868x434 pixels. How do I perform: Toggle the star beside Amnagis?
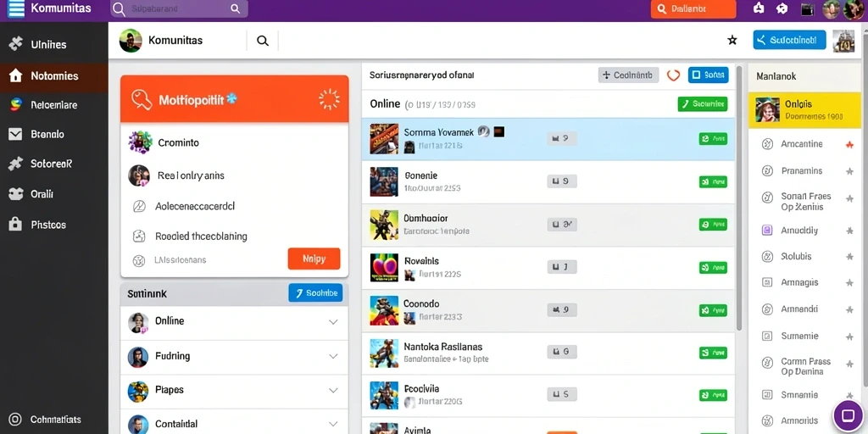[849, 283]
